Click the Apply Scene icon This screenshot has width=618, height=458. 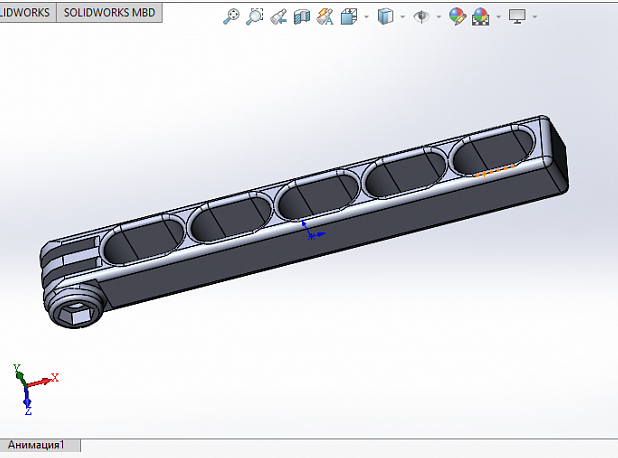click(x=481, y=16)
